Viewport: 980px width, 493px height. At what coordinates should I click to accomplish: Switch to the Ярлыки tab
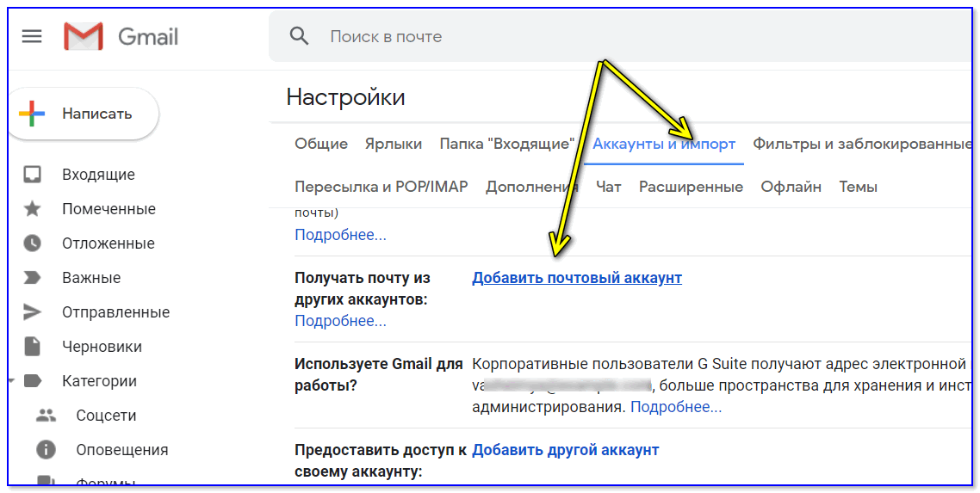point(394,145)
